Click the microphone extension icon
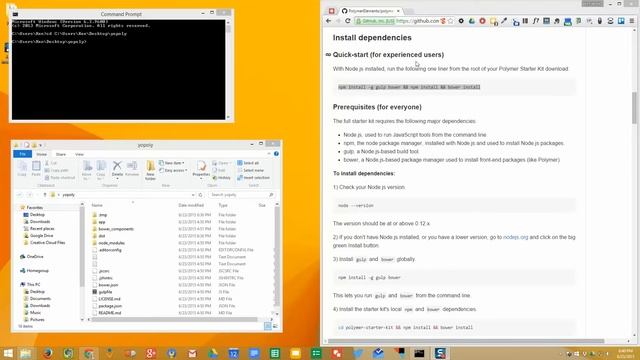 click(x=600, y=21)
